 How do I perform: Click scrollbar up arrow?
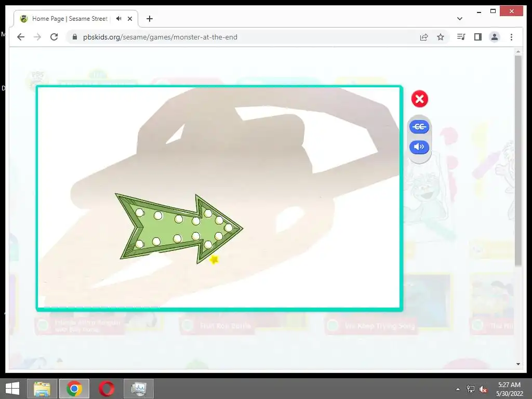518,51
